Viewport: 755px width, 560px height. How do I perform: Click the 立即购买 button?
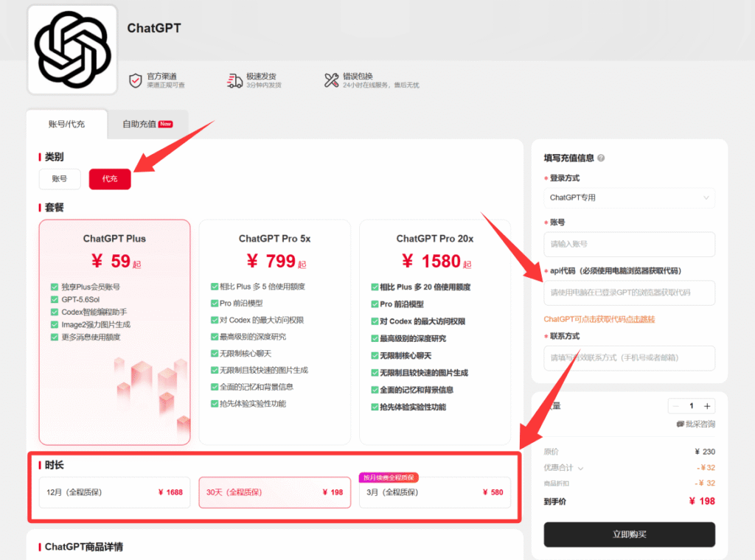[630, 534]
